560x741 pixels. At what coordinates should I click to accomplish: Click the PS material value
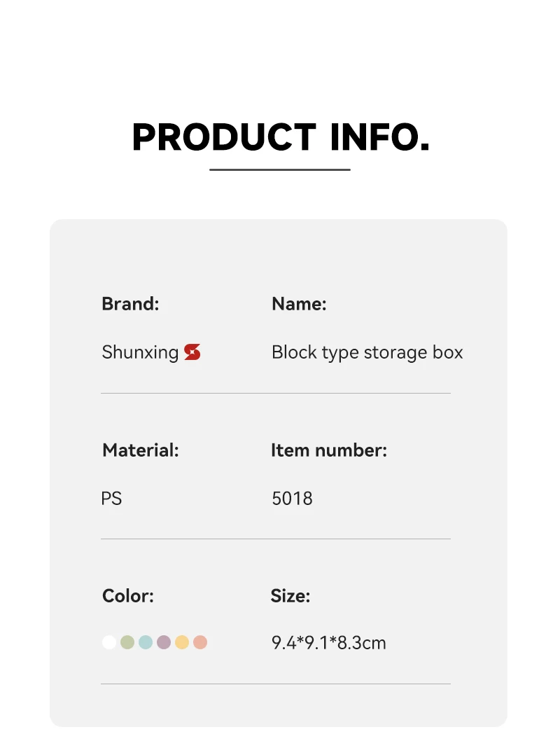pos(111,499)
